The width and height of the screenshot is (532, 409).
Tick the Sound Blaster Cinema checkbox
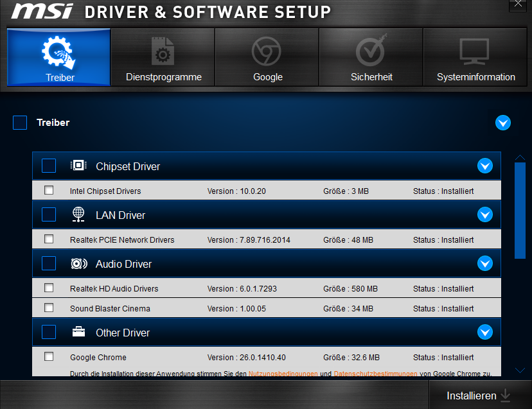pos(49,308)
